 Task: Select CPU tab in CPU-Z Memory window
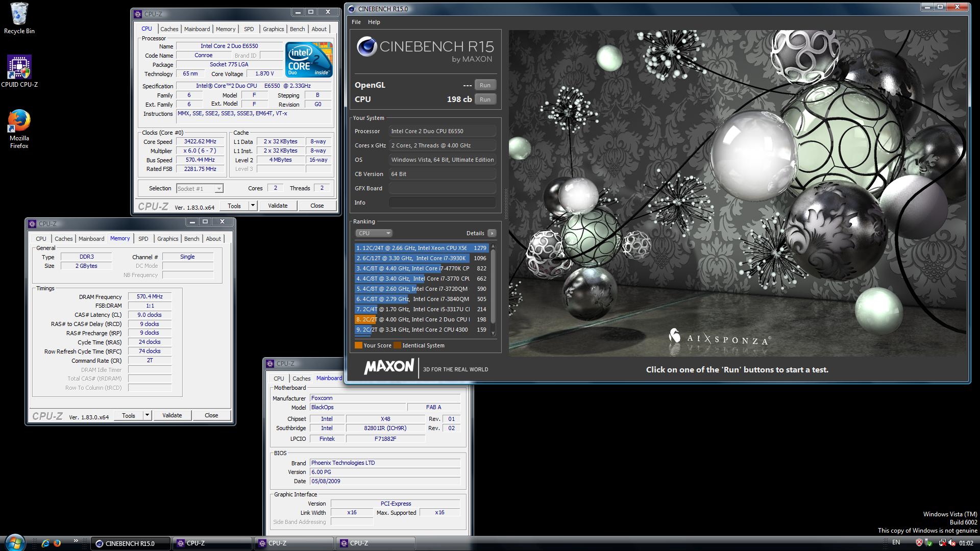(41, 239)
